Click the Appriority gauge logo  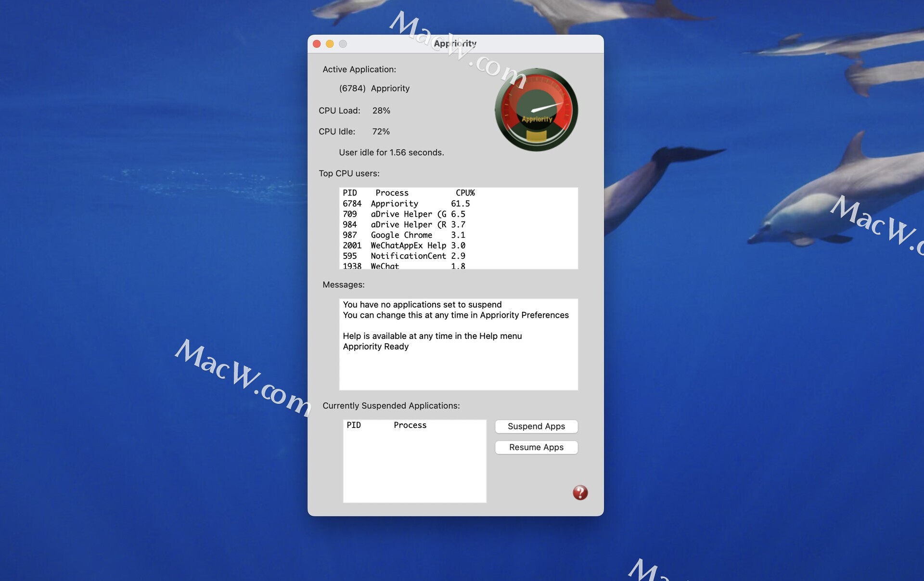click(536, 110)
